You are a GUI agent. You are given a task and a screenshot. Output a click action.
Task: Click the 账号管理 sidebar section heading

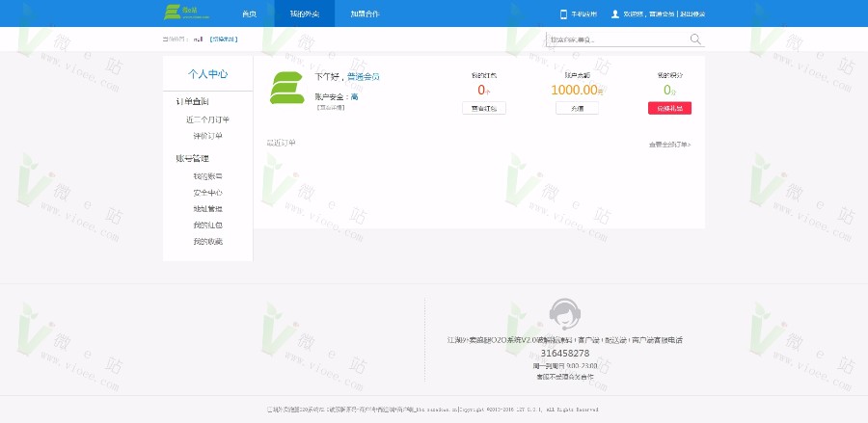(192, 159)
